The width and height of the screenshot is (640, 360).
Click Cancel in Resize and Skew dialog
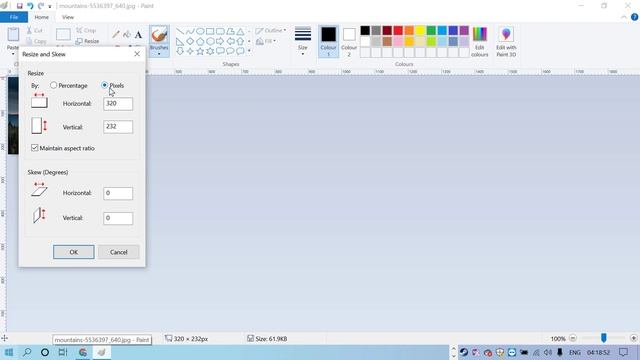click(x=118, y=252)
